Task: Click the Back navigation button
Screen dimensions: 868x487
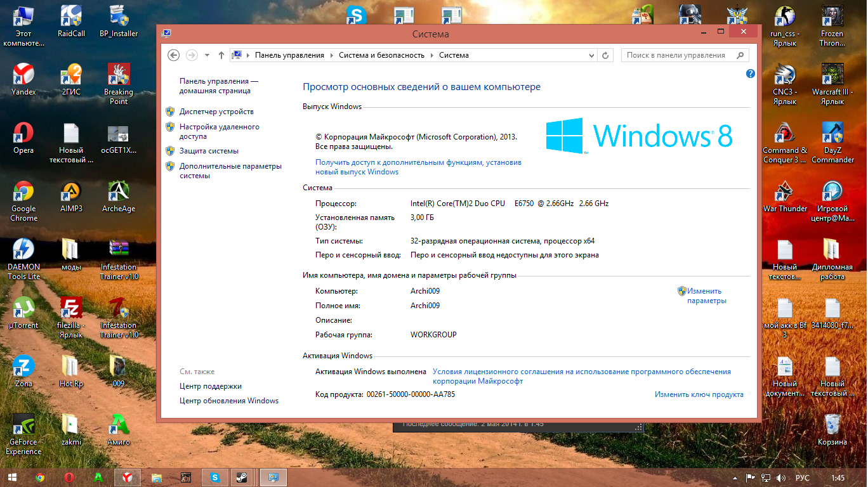Action: coord(173,55)
